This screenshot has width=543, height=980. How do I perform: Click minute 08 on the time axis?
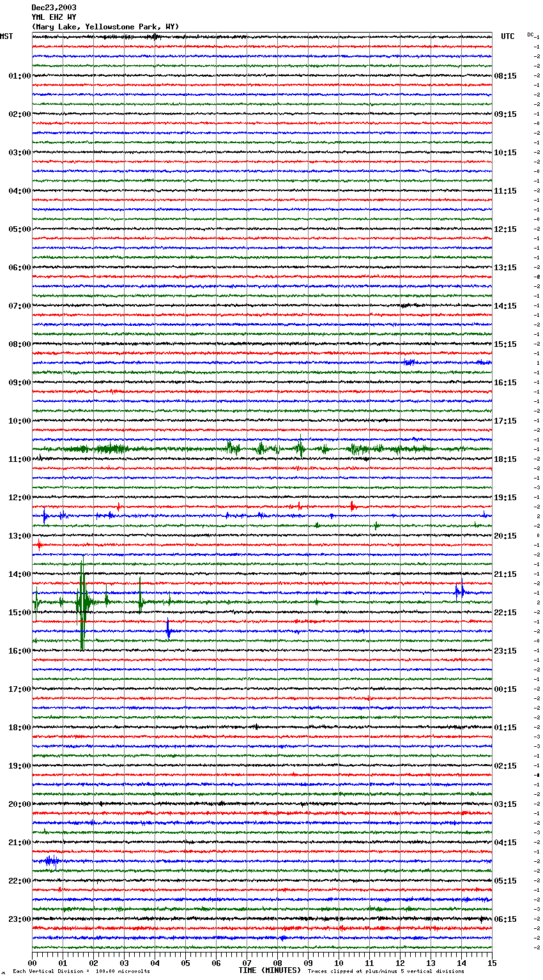point(277,963)
